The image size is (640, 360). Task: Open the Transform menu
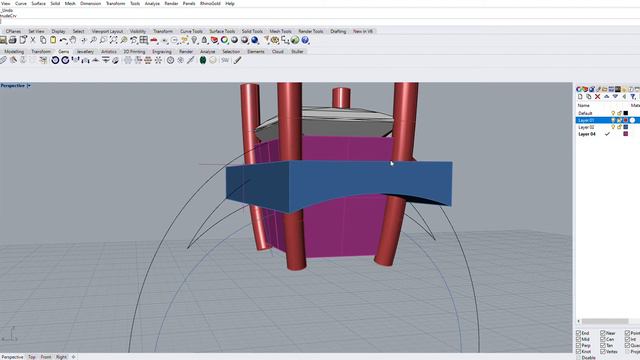click(116, 3)
